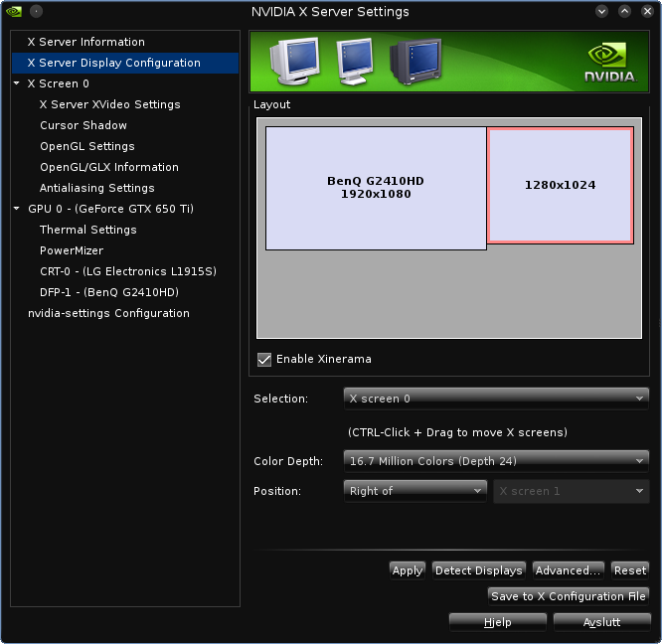Maximize the window with the up-arrow button
The image size is (662, 644).
624,11
